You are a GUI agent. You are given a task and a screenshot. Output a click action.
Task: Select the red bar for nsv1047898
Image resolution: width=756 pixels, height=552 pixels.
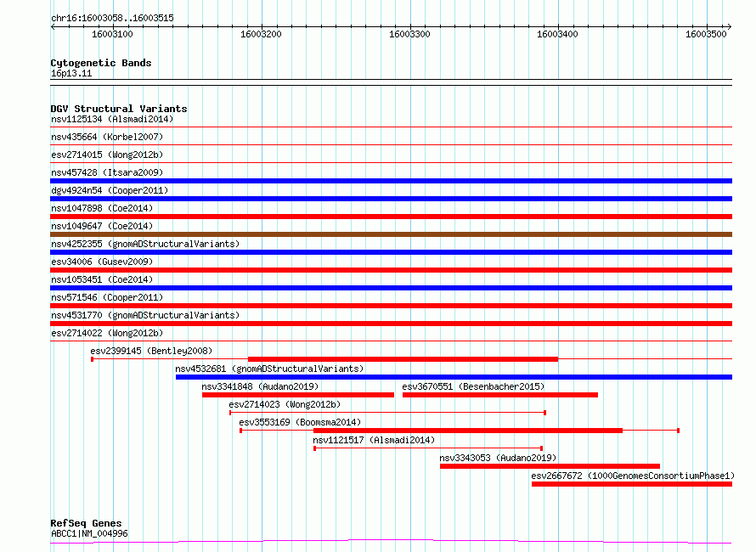(x=391, y=217)
